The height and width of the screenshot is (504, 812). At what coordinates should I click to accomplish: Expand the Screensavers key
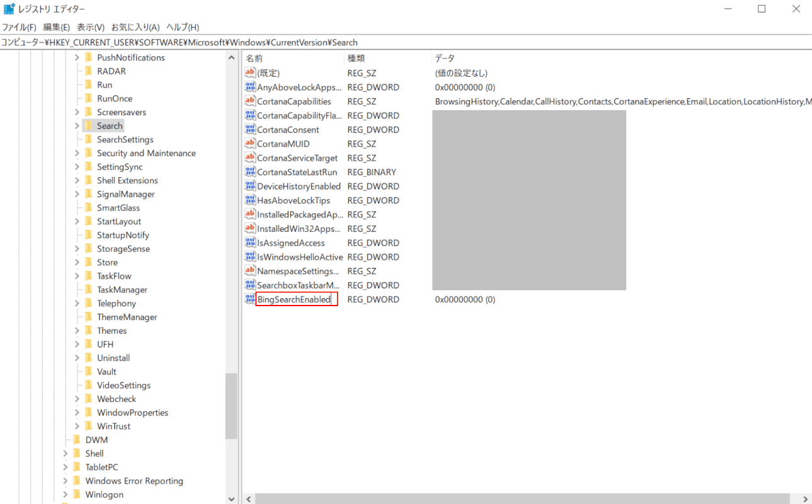(77, 112)
